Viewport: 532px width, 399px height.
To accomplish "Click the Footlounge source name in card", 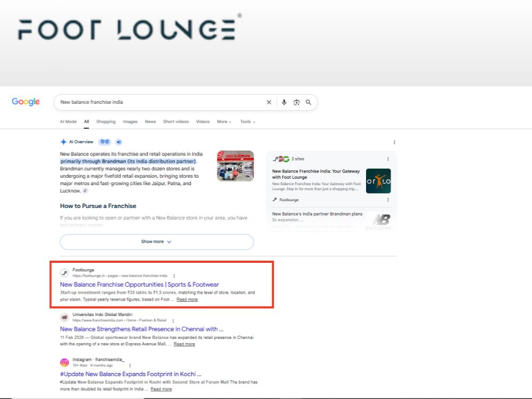I will (289, 200).
